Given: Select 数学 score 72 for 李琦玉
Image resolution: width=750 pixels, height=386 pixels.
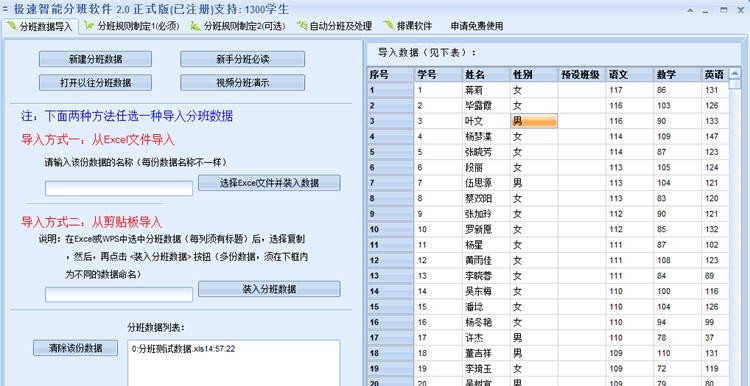Looking at the screenshot, I should click(677, 369).
